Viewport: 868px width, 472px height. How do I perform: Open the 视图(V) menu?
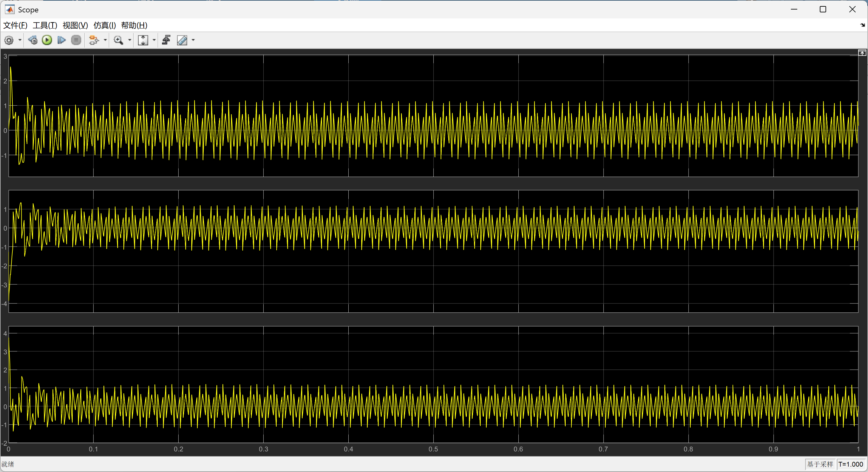click(75, 25)
